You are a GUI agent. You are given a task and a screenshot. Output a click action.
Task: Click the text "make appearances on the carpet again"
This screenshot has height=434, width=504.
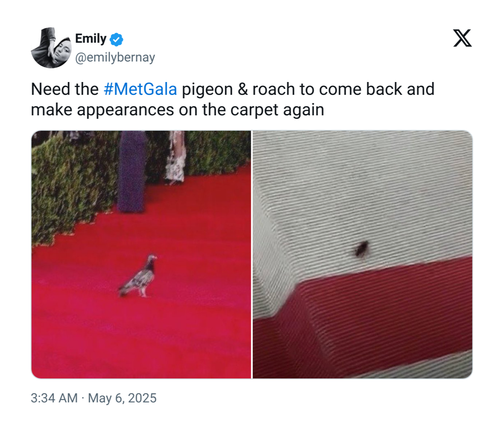point(177,110)
